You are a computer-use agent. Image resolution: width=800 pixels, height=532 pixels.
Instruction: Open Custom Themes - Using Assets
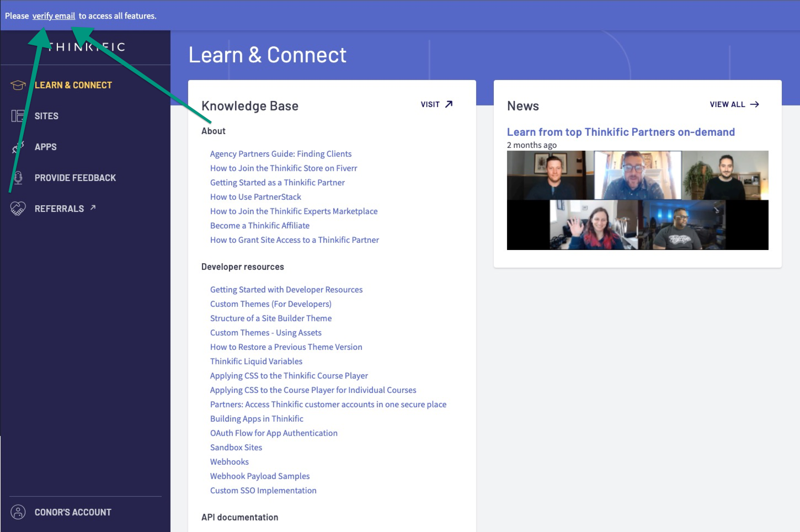(x=266, y=333)
